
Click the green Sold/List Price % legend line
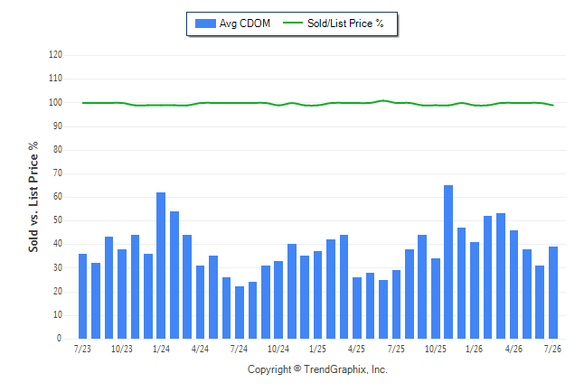click(x=293, y=23)
